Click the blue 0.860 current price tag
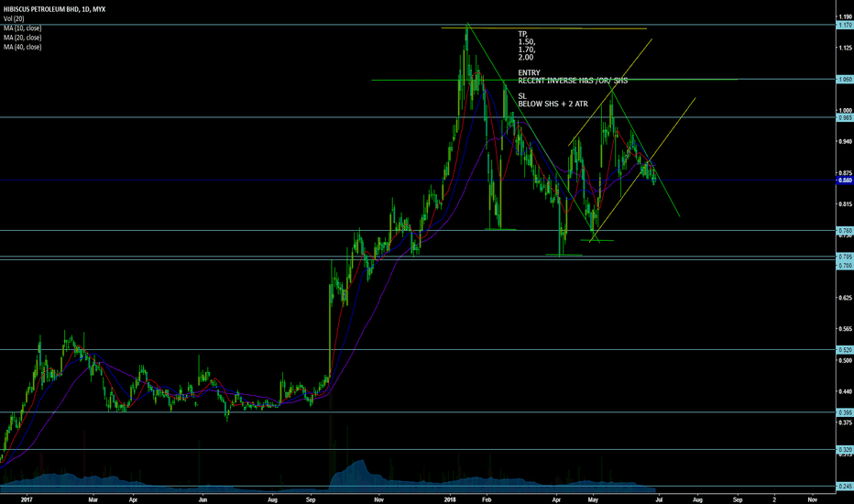Screen dimensions: 854x504 (x=845, y=181)
